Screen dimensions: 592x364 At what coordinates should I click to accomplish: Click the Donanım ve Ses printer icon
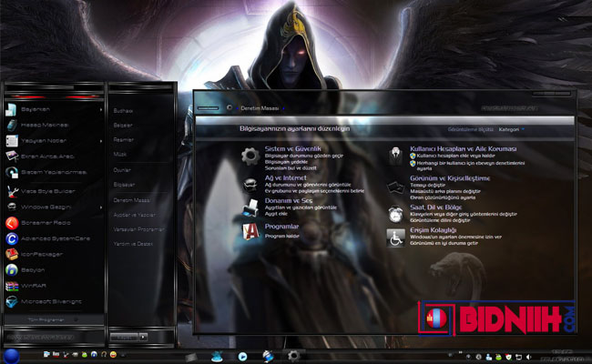[x=250, y=207]
